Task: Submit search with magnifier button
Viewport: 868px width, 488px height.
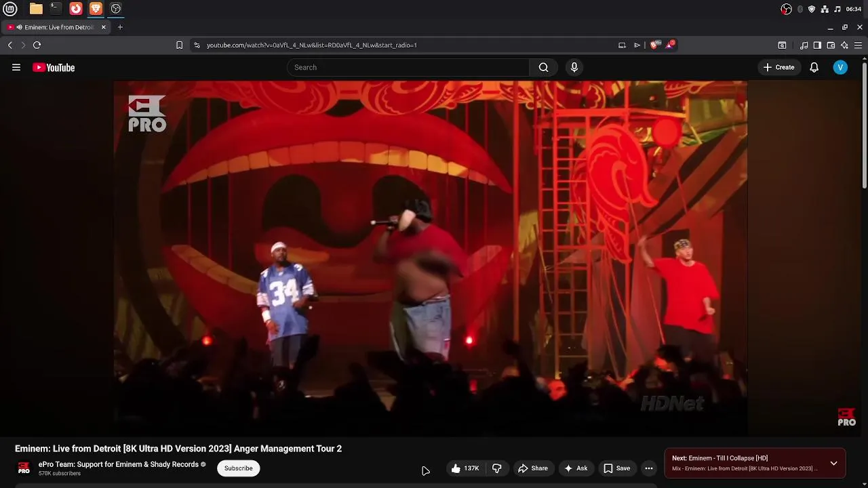Action: click(543, 67)
